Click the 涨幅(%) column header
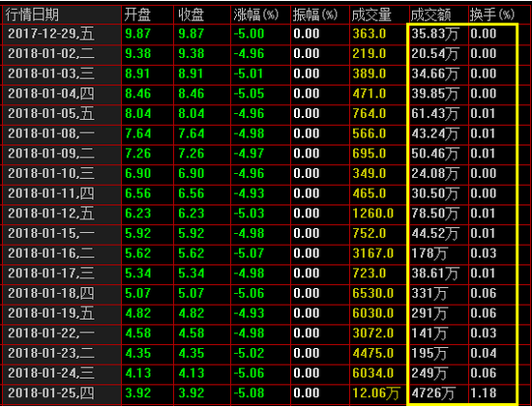 255,15
